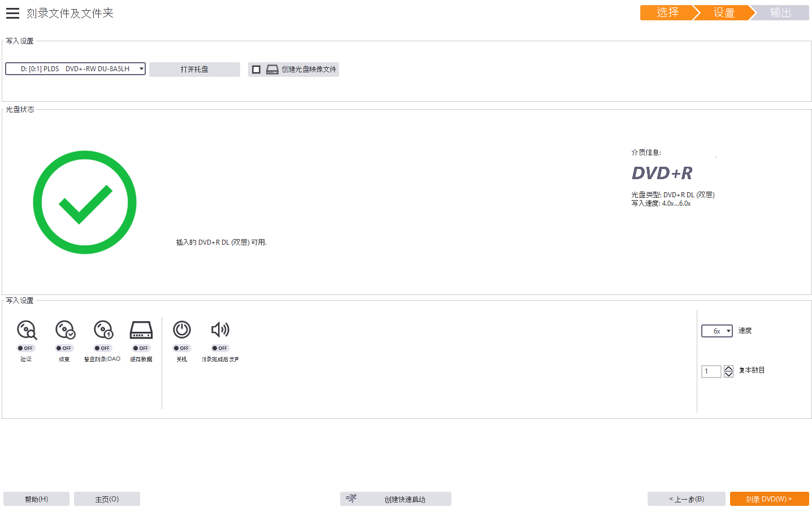Open the hamburger menu at top left

pyautogui.click(x=12, y=13)
